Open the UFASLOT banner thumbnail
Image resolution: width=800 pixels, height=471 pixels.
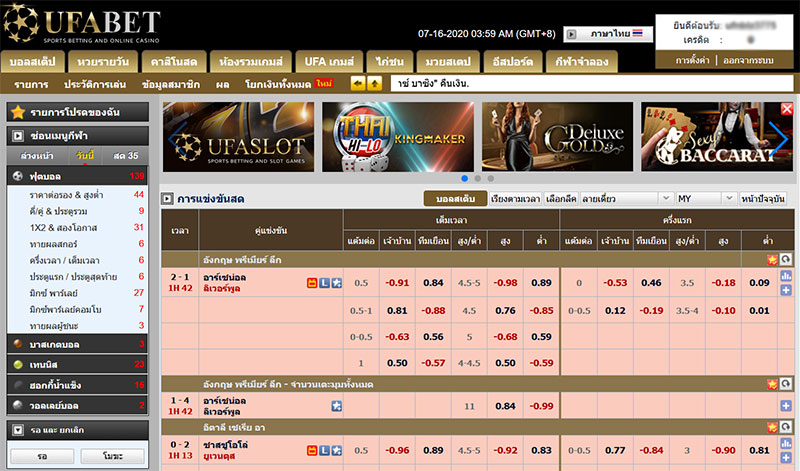click(239, 137)
